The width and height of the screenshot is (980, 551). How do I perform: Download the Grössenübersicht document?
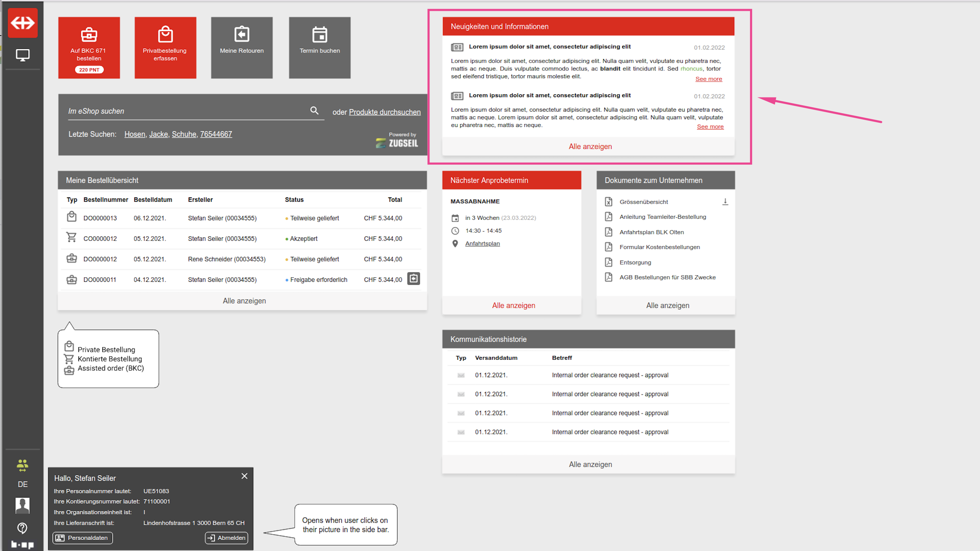pyautogui.click(x=725, y=202)
